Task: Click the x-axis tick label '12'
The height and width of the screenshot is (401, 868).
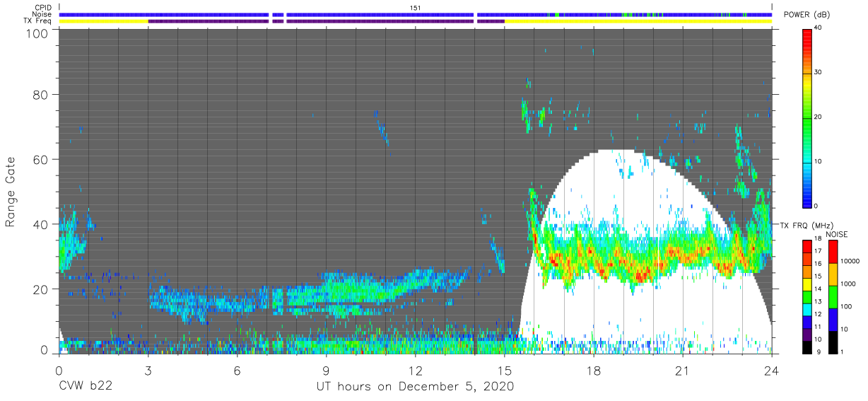Action: 415,371
